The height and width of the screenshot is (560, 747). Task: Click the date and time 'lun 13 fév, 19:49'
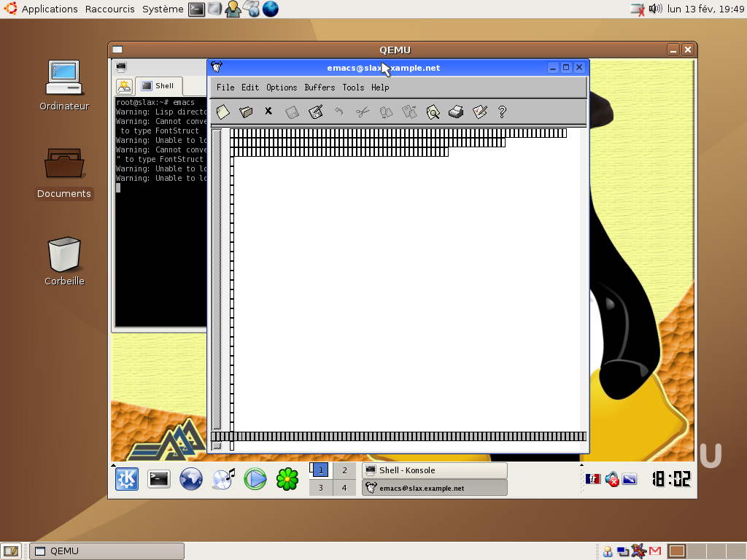pyautogui.click(x=705, y=9)
